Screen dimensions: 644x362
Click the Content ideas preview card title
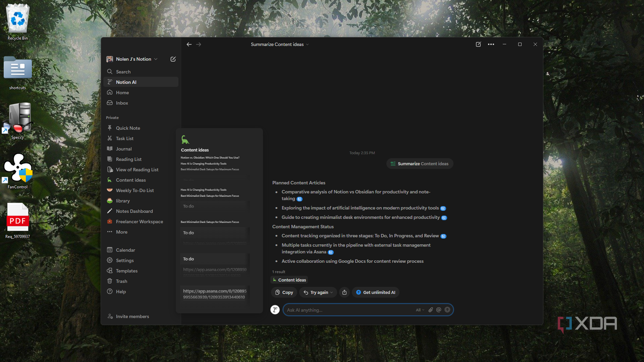195,150
